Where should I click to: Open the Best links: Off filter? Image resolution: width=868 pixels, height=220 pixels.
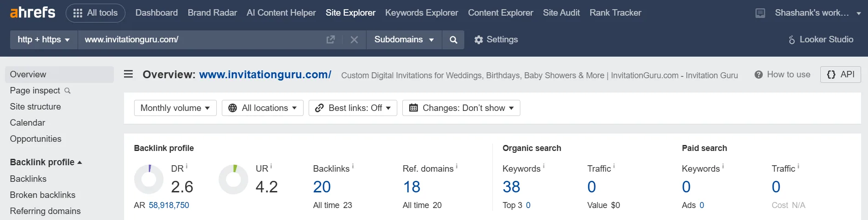tap(353, 108)
